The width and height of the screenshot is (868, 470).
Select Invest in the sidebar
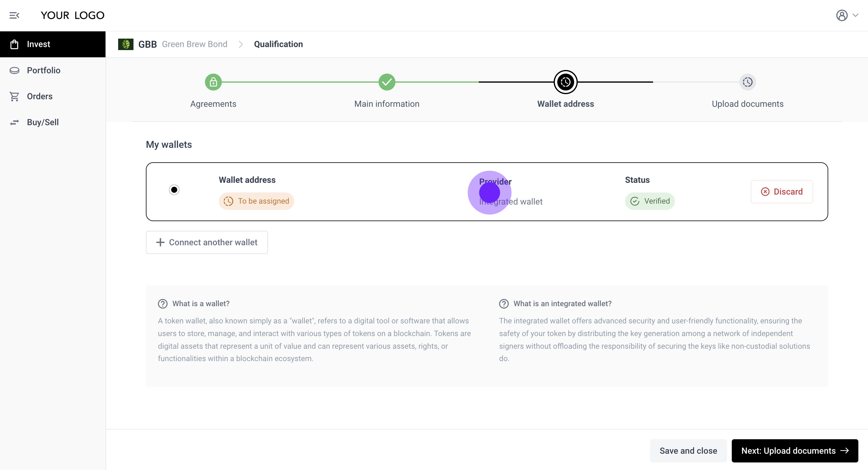pos(38,44)
